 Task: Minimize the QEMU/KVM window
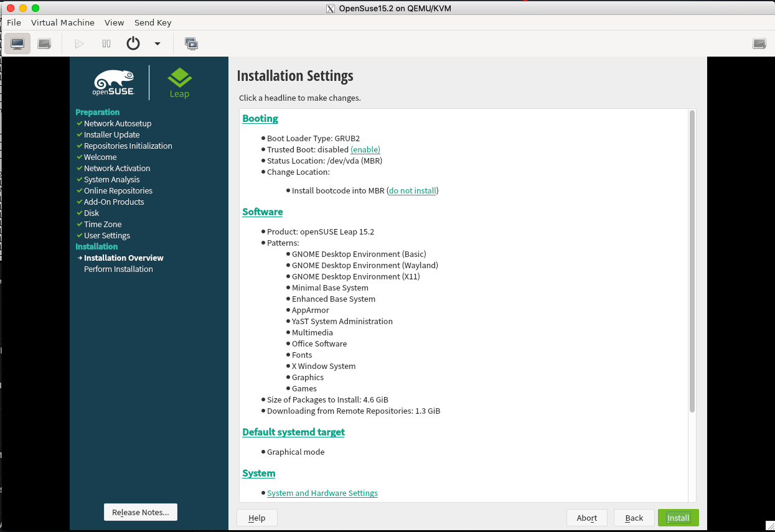point(22,8)
